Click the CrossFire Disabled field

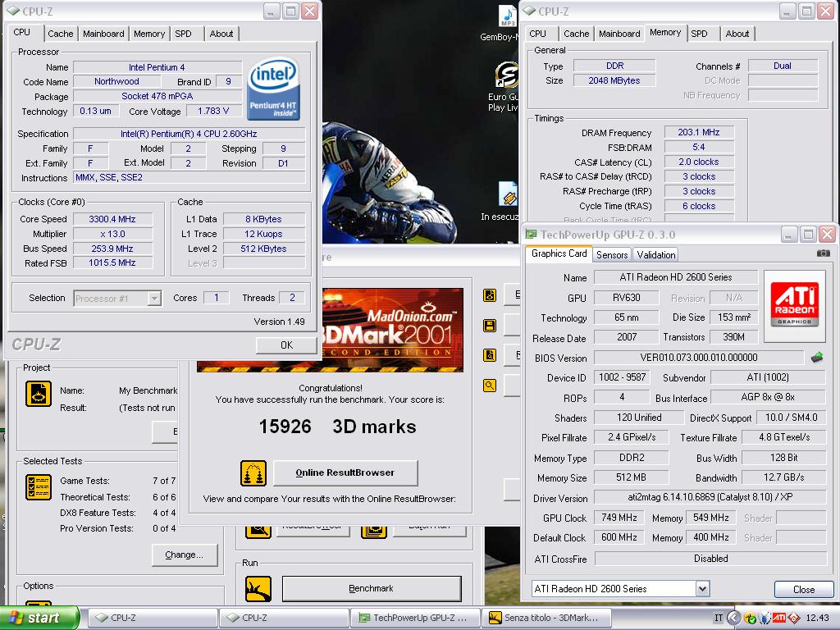[x=710, y=558]
